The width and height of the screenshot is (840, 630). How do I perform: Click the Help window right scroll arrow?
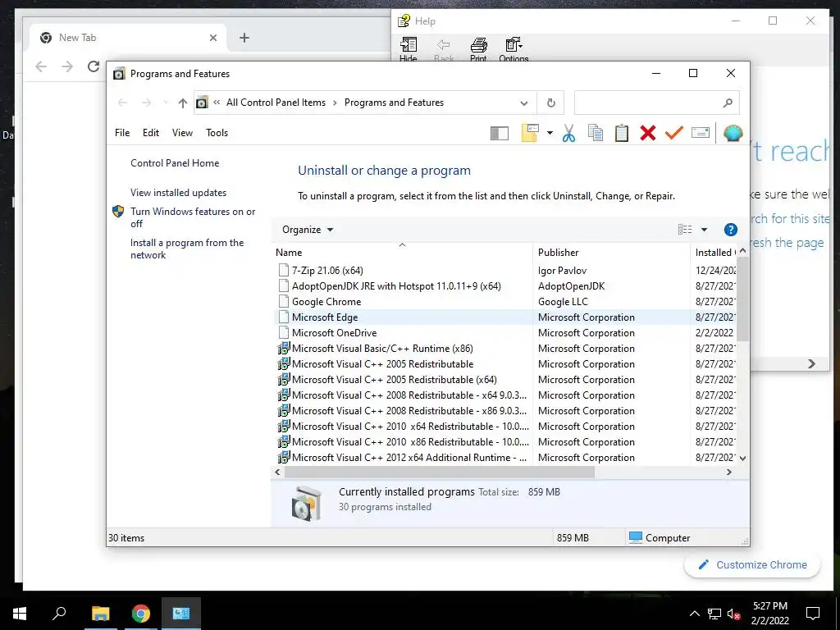[x=811, y=363]
